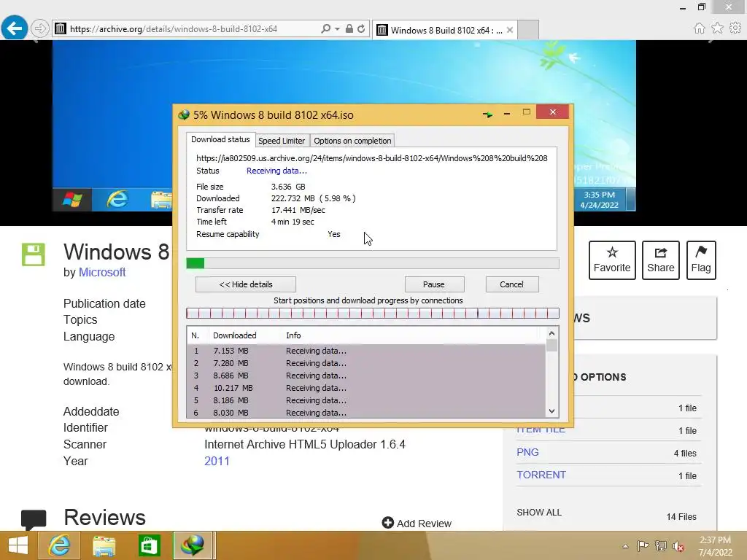Screen dimensions: 747x560
Task: Pause the ISO download
Action: (434, 284)
